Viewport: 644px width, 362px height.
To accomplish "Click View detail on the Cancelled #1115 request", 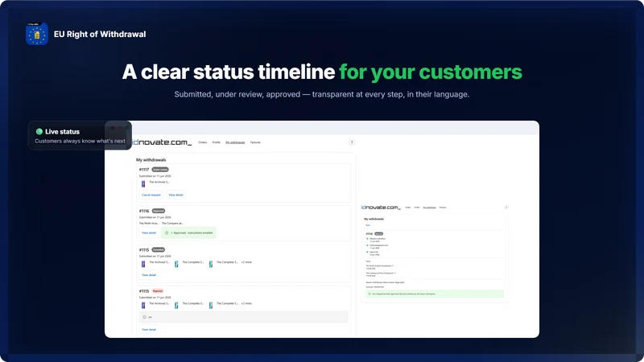I will point(149,275).
